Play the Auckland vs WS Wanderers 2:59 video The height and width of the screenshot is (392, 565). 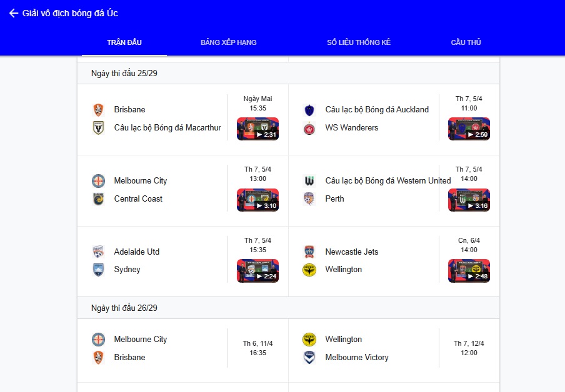point(469,129)
